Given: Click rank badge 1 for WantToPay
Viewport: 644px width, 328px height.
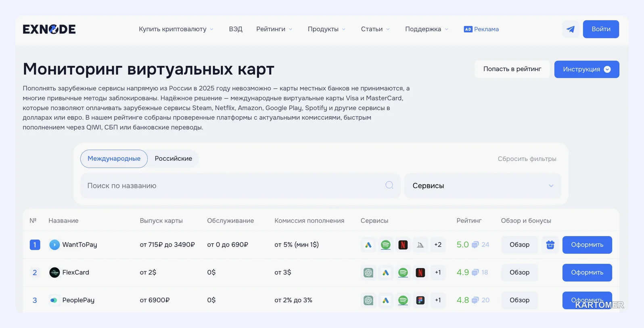Looking at the screenshot, I should coord(35,244).
